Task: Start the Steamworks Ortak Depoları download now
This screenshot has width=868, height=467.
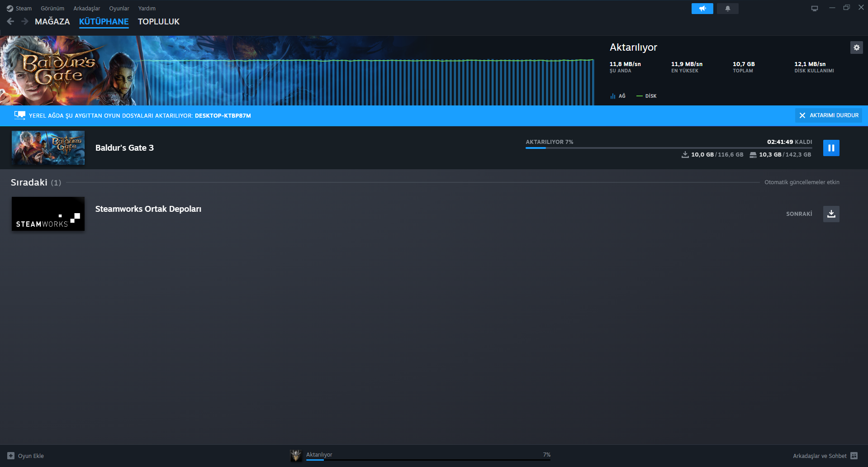Action: tap(831, 214)
